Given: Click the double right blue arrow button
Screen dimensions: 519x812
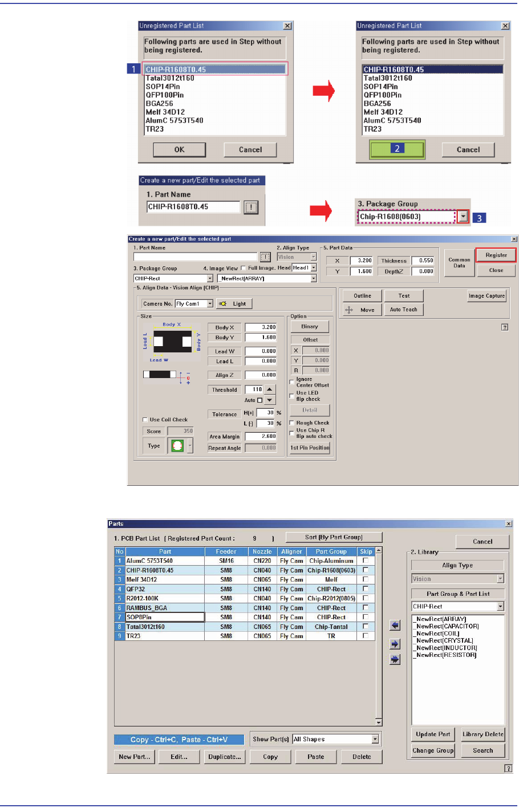Looking at the screenshot, I should tap(395, 659).
